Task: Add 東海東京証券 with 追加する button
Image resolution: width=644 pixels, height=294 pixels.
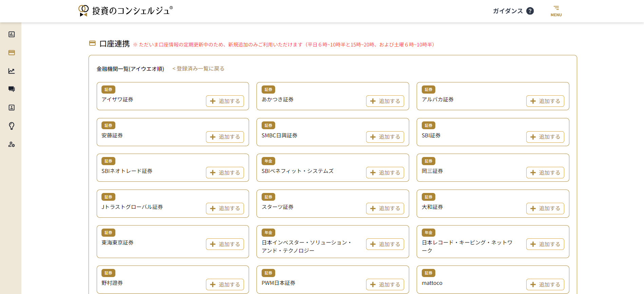Action: coord(225,244)
